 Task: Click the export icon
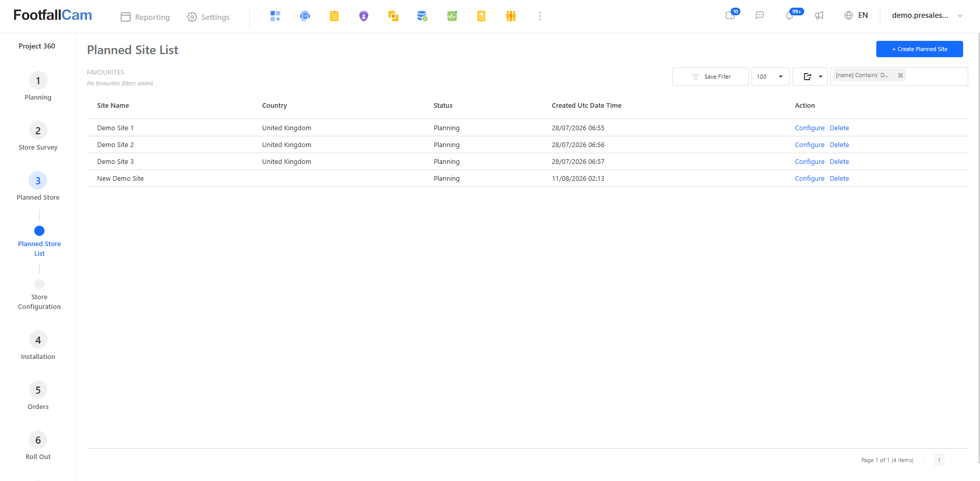pos(807,77)
